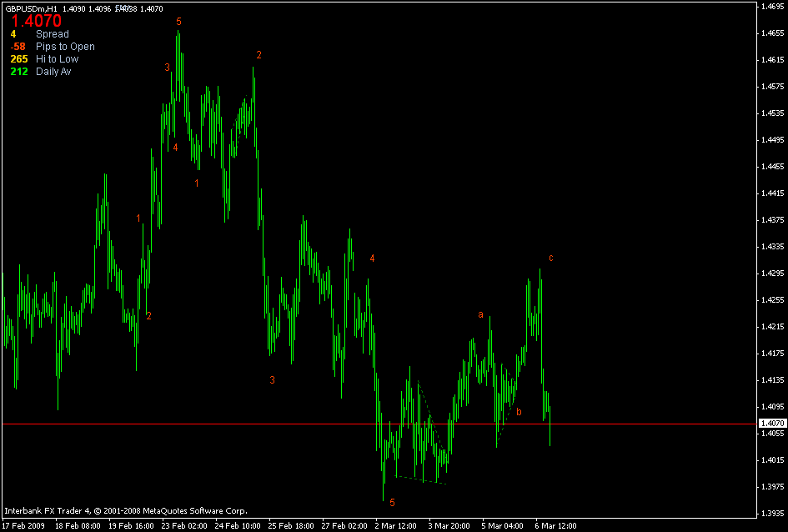
Task: Click the boxed 1.4055 current price marker
Action: pyautogui.click(x=772, y=424)
